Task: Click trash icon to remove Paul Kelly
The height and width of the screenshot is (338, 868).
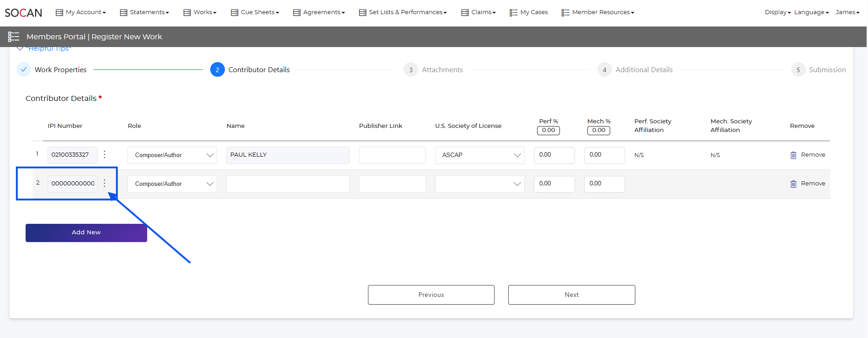Action: [x=793, y=155]
